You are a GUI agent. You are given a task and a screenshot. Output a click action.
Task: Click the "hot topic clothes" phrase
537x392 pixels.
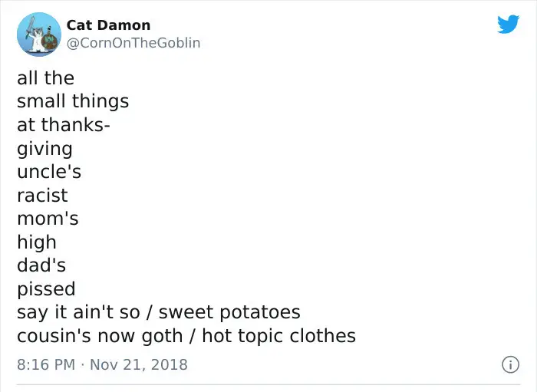pyautogui.click(x=278, y=336)
